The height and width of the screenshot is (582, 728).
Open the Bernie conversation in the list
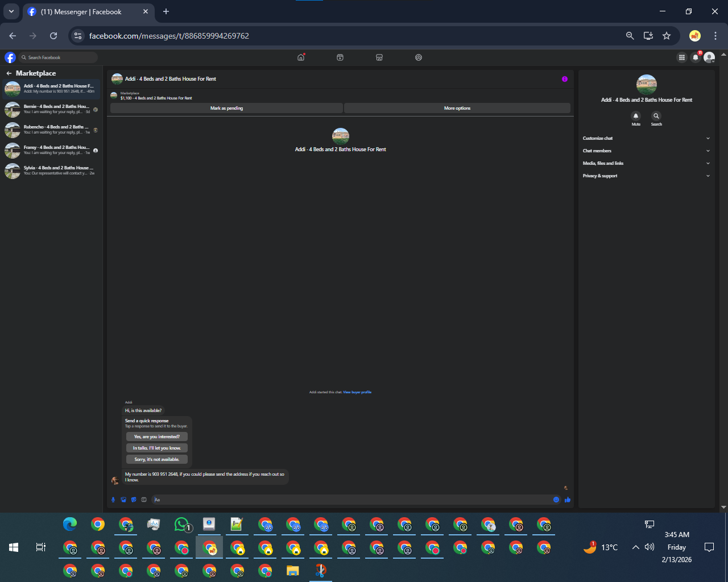click(x=51, y=109)
